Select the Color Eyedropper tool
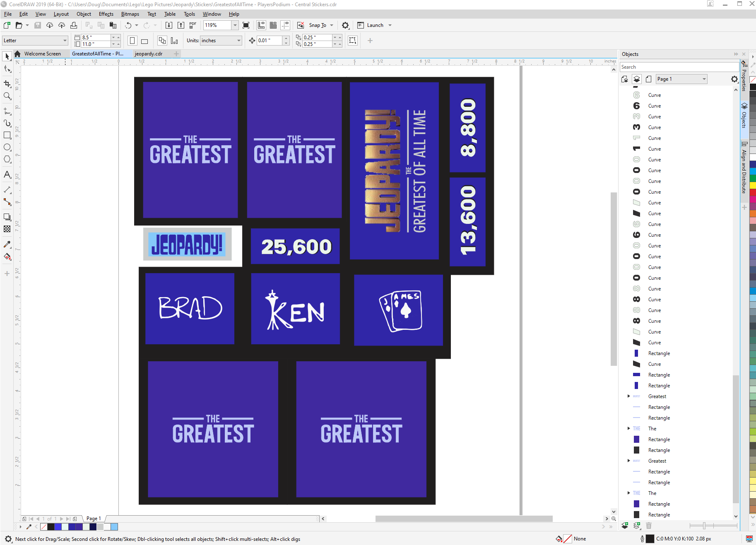 [x=7, y=244]
